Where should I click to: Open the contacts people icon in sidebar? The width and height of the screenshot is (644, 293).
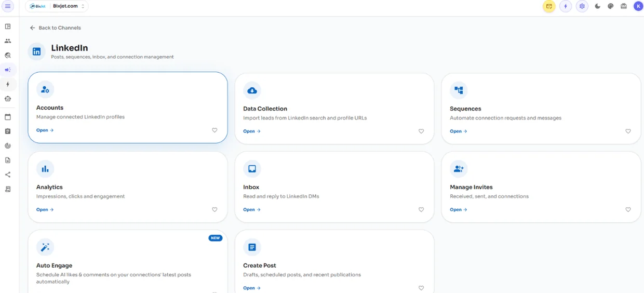8,41
